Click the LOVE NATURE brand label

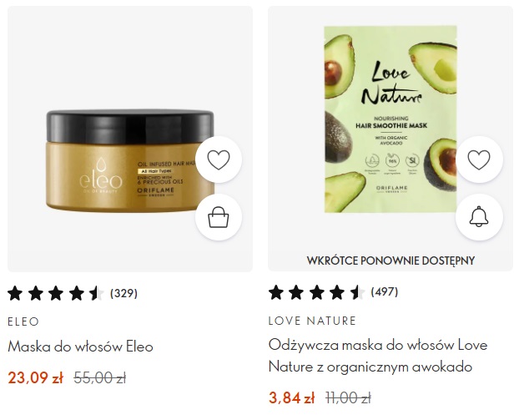[312, 321]
